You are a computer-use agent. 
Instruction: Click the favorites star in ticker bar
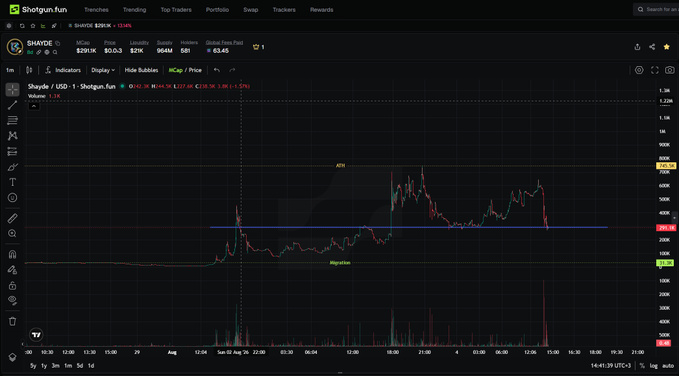pyautogui.click(x=33, y=26)
